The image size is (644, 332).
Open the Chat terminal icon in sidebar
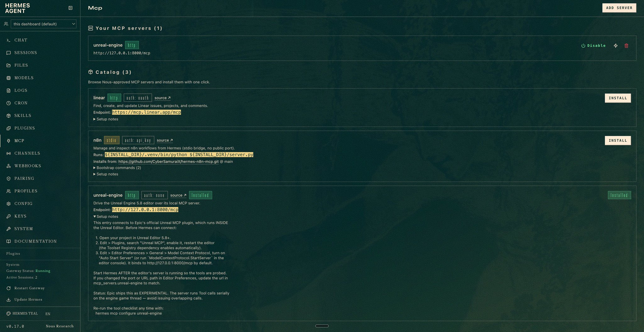[8, 40]
